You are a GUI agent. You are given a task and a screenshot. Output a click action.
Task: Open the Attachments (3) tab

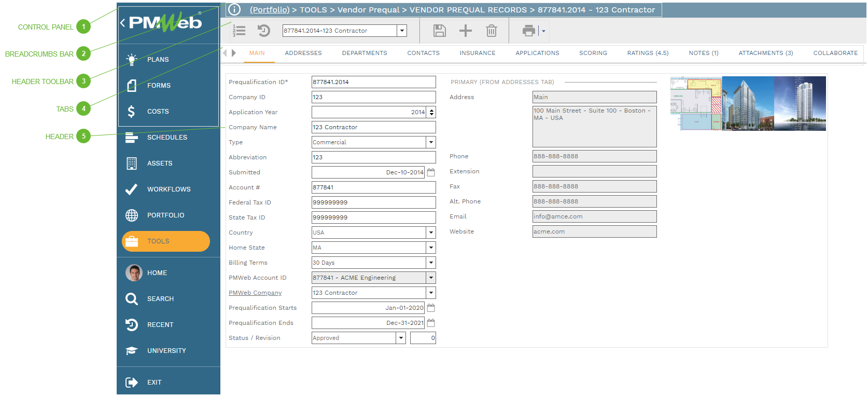point(765,53)
